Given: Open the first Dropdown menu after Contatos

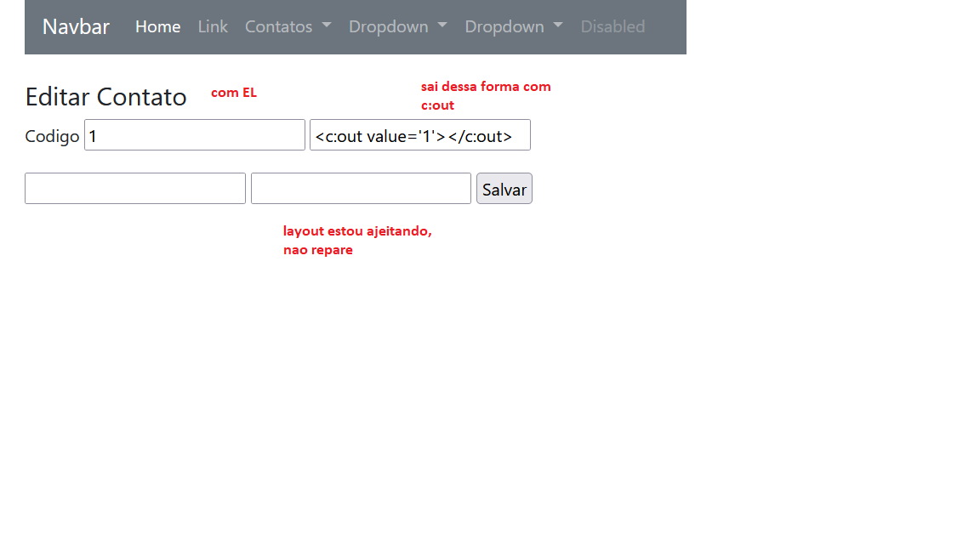Looking at the screenshot, I should pyautogui.click(x=397, y=27).
